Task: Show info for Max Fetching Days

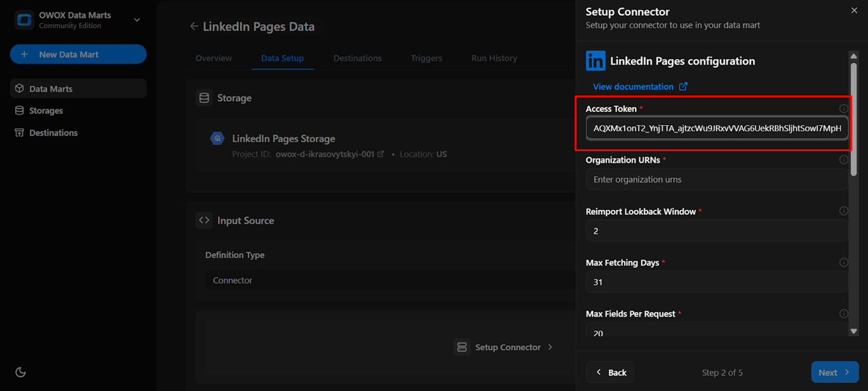Action: pos(844,262)
